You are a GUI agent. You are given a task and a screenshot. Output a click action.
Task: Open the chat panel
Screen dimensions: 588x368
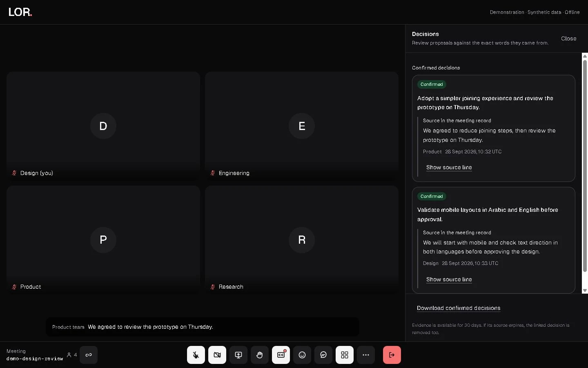pos(323,355)
